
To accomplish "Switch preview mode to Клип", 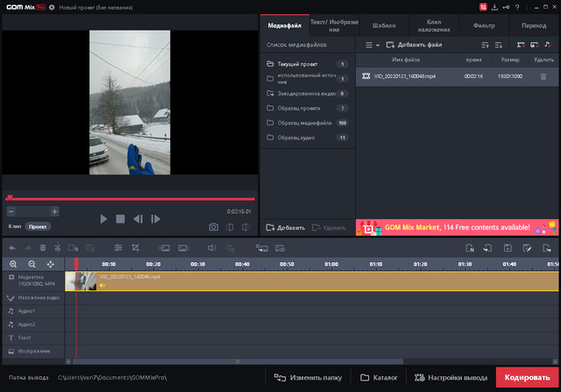I will (15, 226).
